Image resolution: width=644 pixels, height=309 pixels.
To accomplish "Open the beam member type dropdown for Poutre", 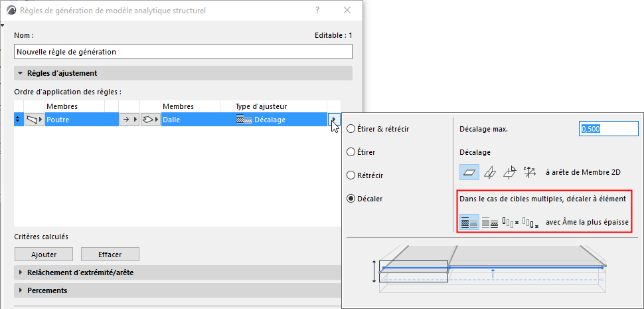I will [x=34, y=120].
